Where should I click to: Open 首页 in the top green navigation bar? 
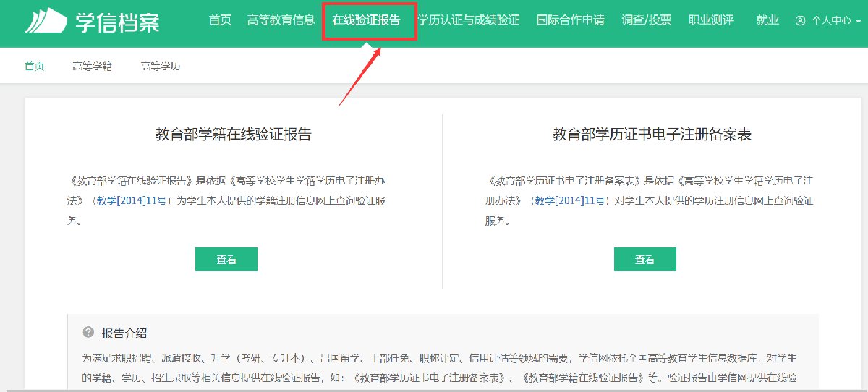tap(220, 20)
